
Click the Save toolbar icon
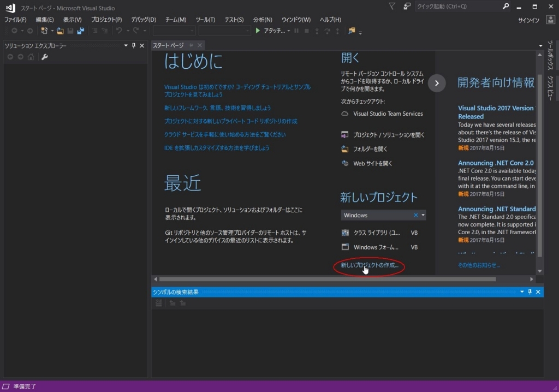70,31
